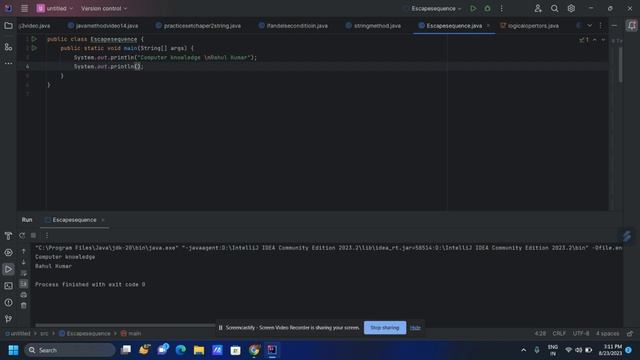This screenshot has width=640, height=360.
Task: Rerun Escapesequence in Run panel
Action: click(x=22, y=236)
